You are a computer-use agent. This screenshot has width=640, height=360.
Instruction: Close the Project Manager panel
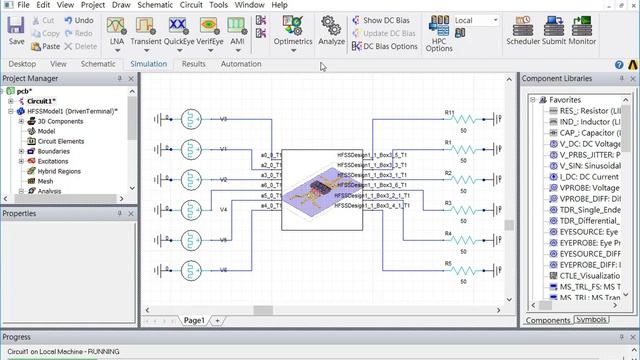(131, 78)
